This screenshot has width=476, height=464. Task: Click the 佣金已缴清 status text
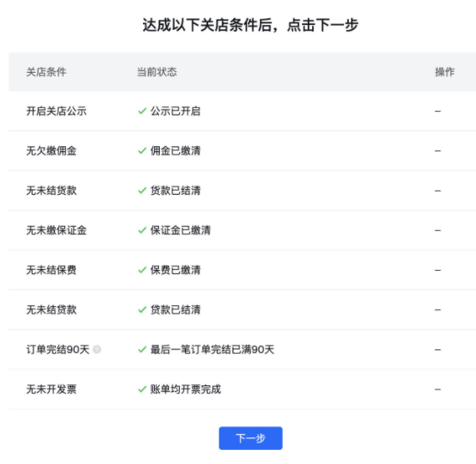click(176, 150)
